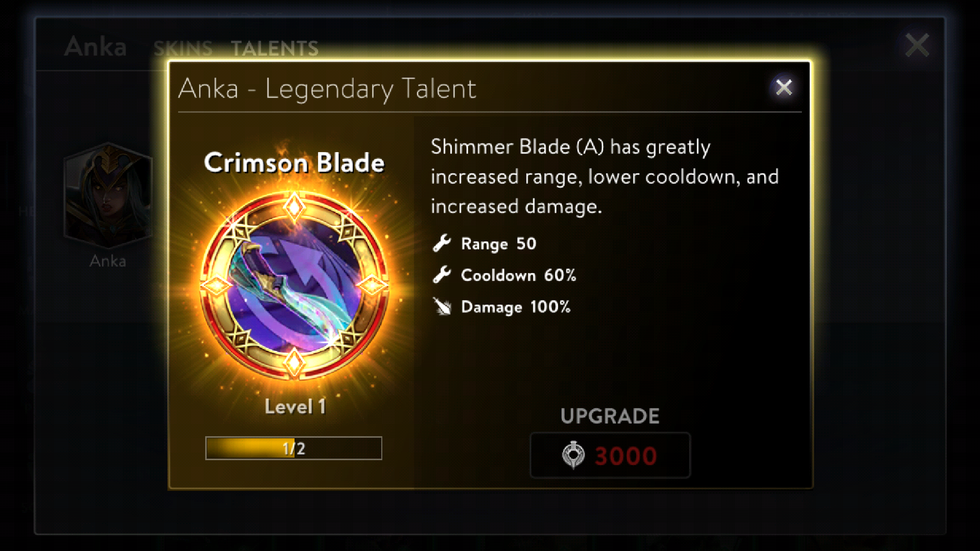
Task: Click the Cooldown 60% stat line
Action: tap(504, 275)
